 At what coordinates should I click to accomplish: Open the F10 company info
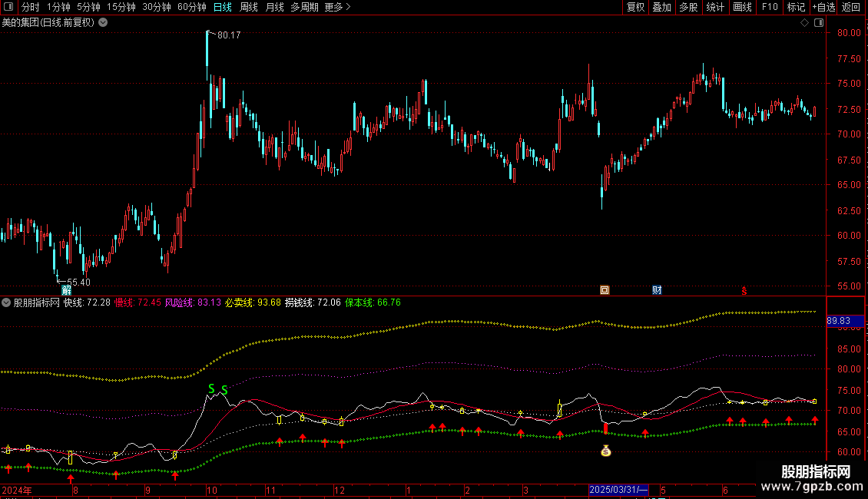[x=770, y=7]
